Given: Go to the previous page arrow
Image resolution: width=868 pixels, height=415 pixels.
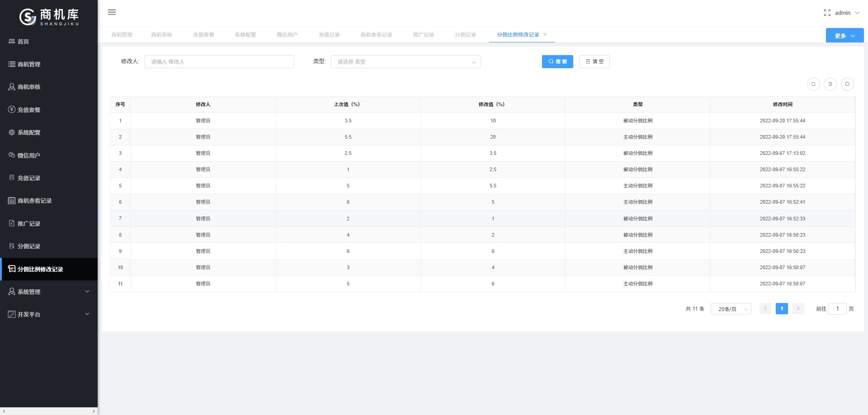Looking at the screenshot, I should pyautogui.click(x=765, y=309).
